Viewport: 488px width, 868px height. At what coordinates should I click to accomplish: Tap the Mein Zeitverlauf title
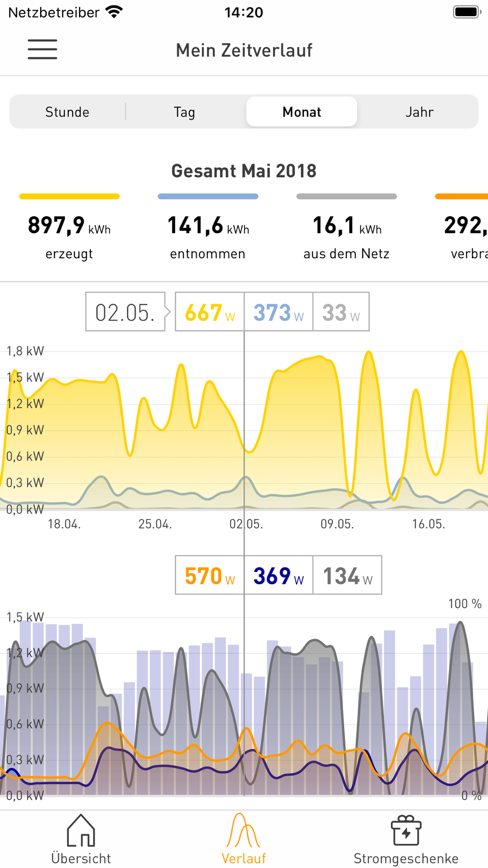point(244,50)
